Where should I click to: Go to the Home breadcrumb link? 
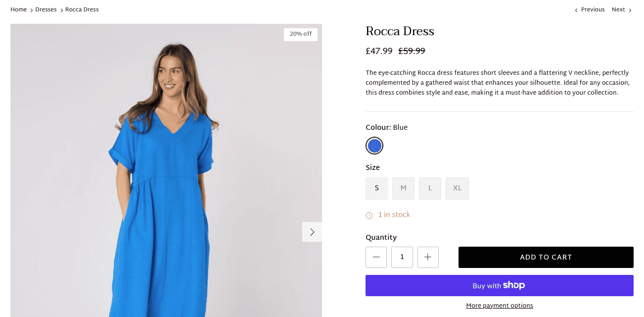(x=19, y=9)
